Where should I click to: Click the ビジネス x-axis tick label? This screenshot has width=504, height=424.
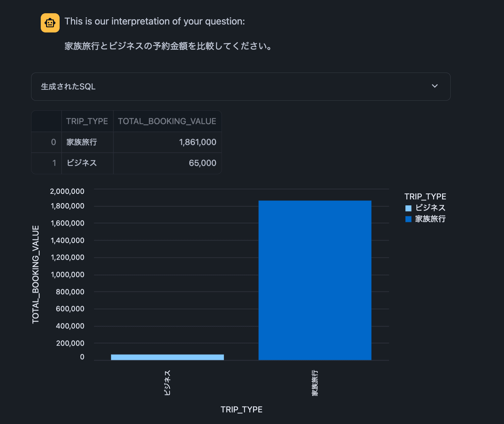click(x=167, y=383)
